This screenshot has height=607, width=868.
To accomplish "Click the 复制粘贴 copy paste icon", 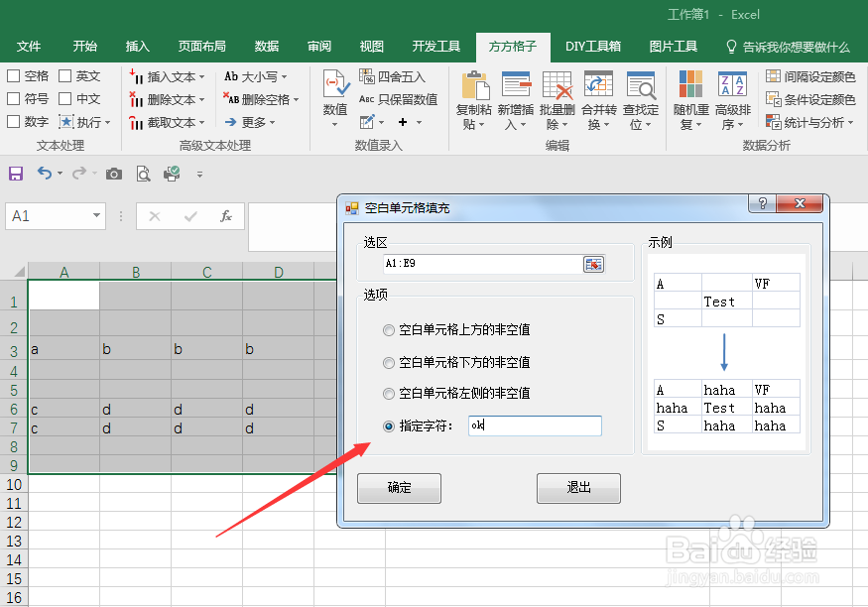I will 474,84.
